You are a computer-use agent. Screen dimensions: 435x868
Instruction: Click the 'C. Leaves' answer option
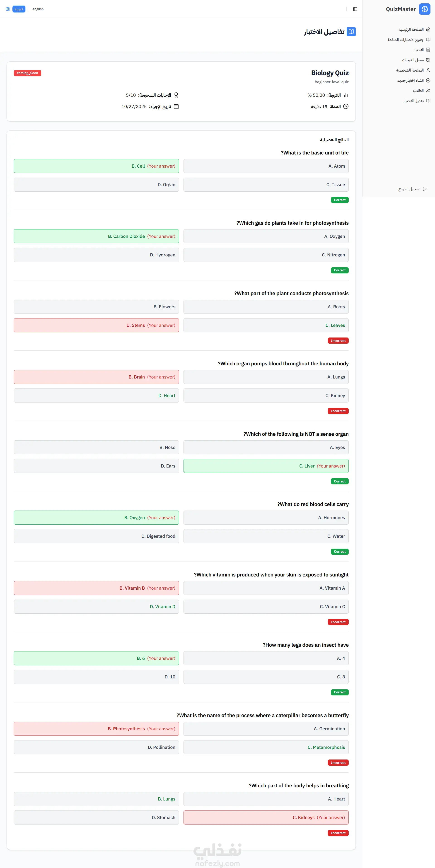266,325
